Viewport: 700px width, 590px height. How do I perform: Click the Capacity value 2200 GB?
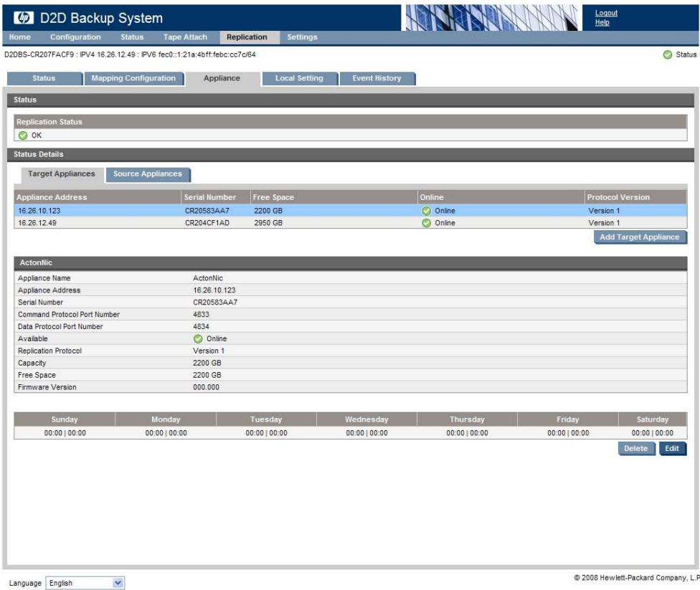click(207, 363)
